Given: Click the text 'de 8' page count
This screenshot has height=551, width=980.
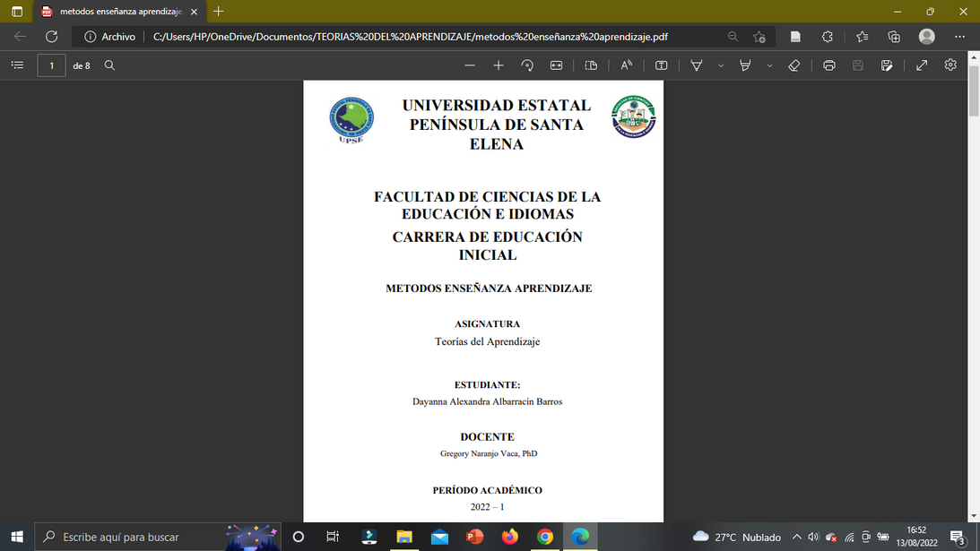Looking at the screenshot, I should pos(82,65).
